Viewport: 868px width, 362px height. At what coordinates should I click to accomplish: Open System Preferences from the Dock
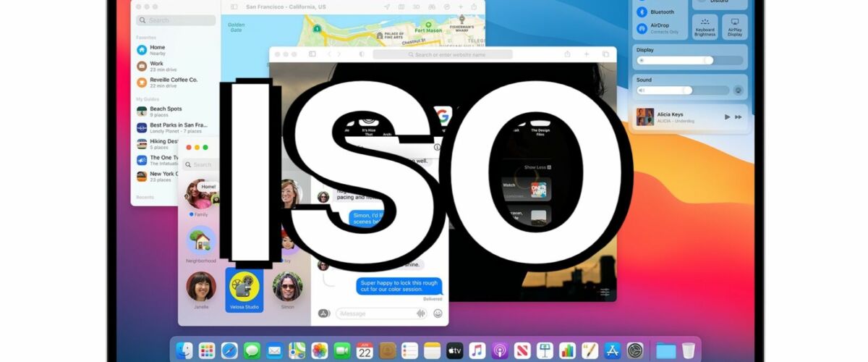point(635,351)
